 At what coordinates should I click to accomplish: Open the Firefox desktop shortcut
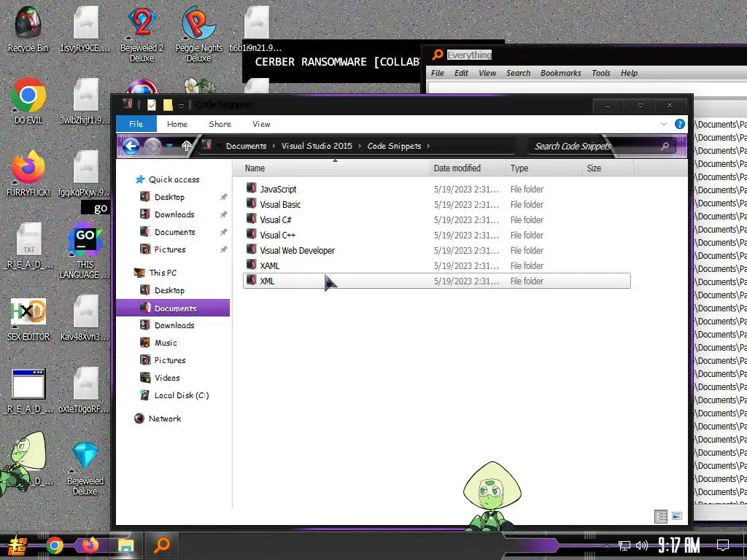click(28, 174)
